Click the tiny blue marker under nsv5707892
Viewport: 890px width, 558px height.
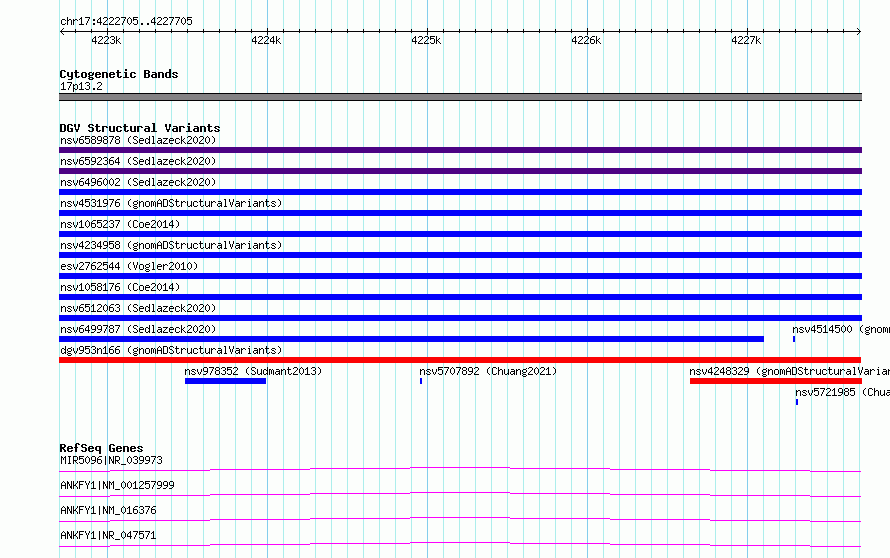tap(421, 381)
